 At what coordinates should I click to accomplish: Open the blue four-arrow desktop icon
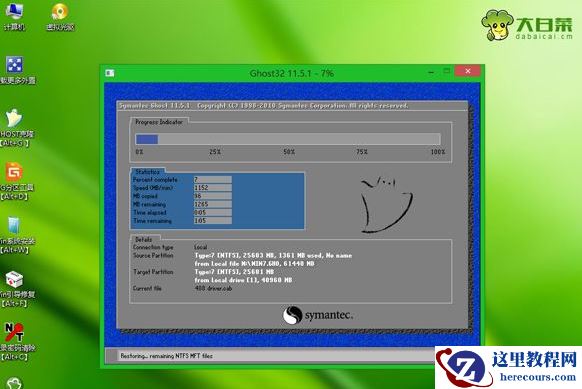(x=15, y=69)
